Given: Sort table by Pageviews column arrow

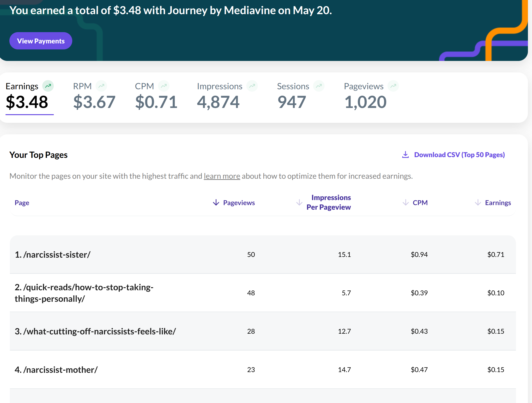Looking at the screenshot, I should [x=216, y=203].
